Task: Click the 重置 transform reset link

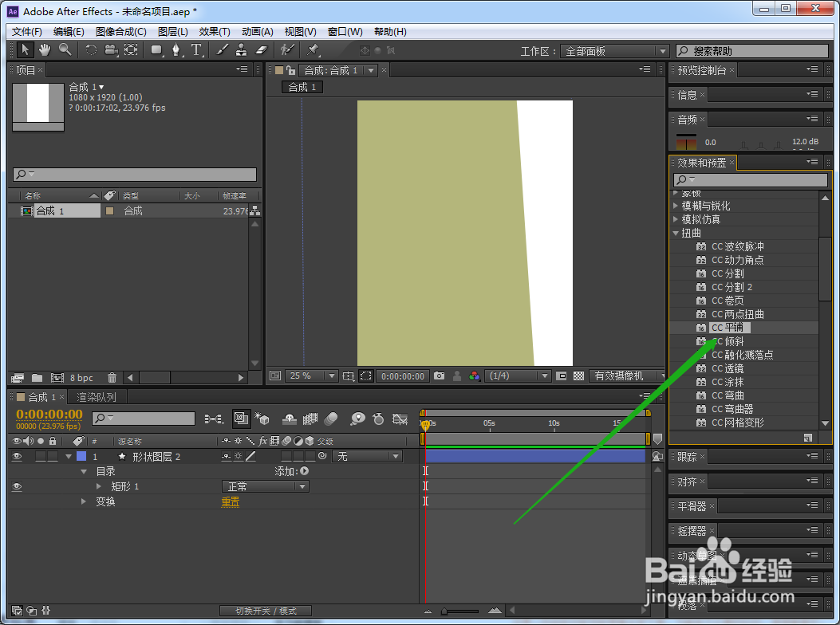Action: pyautogui.click(x=231, y=501)
